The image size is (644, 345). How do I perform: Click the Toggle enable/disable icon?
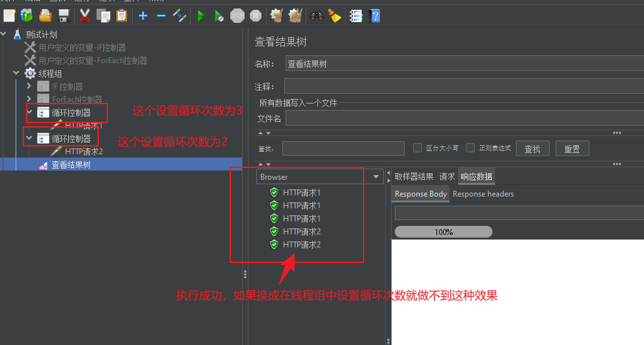click(x=180, y=16)
